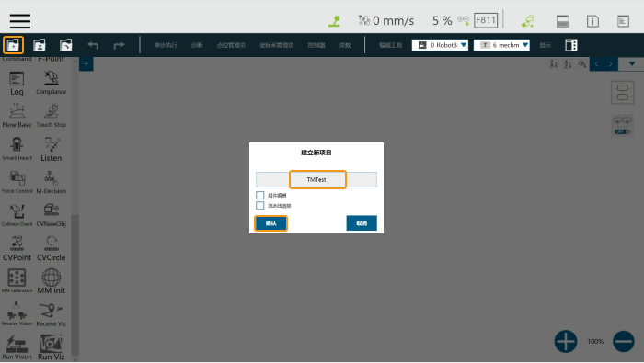The width and height of the screenshot is (644, 363).
Task: Open the 诊断 diagnosis menu
Action: click(x=197, y=45)
